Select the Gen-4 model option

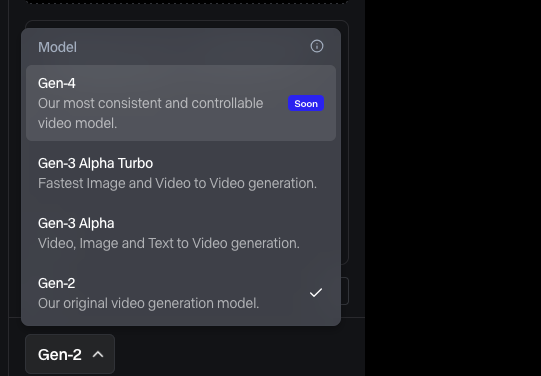coord(181,103)
